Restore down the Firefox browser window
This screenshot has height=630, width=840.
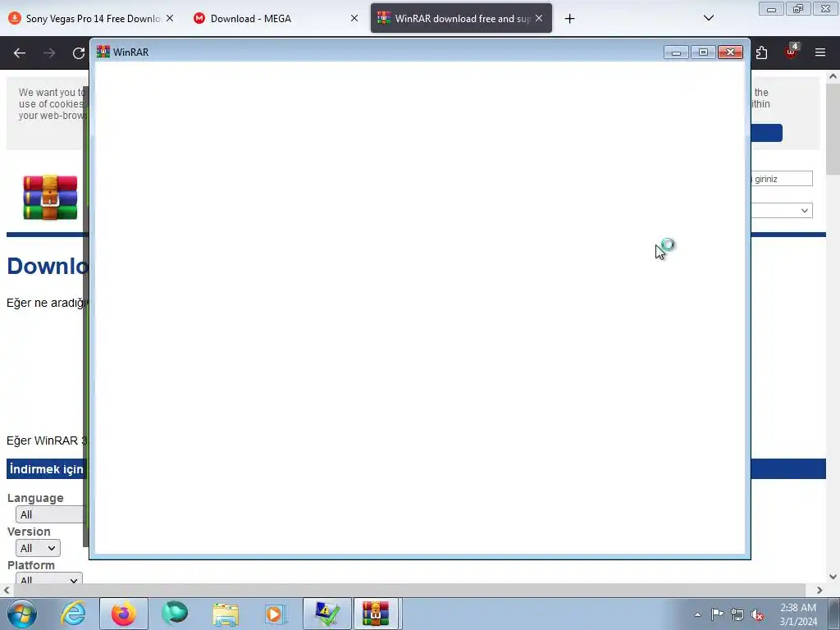(798, 8)
